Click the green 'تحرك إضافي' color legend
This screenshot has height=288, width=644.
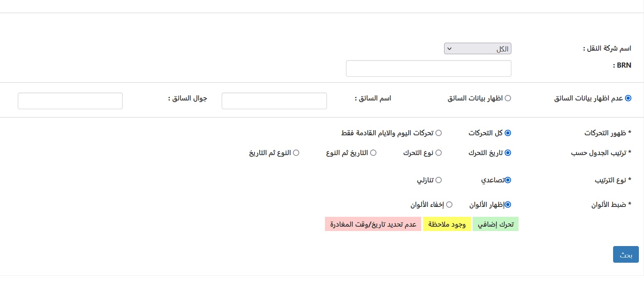tap(495, 224)
